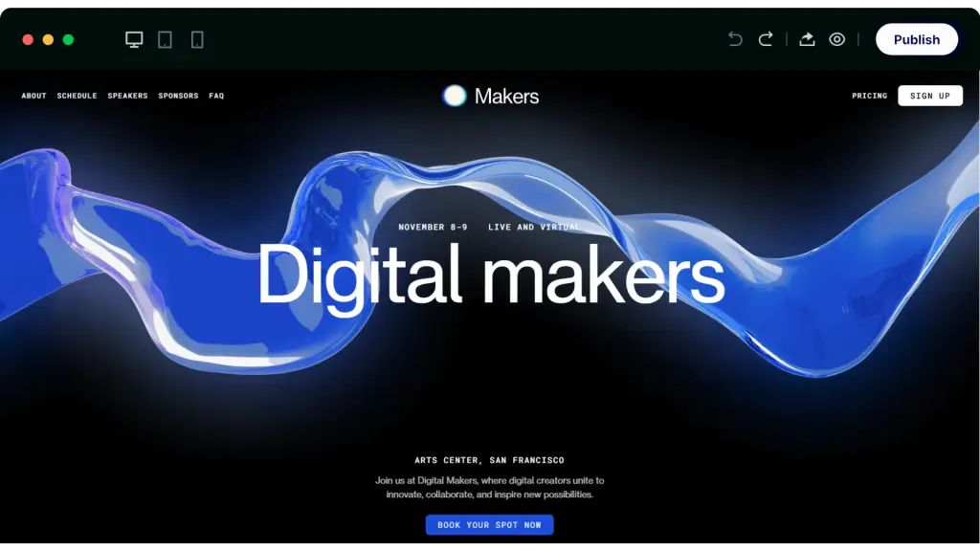Switch to desktop preview mode

point(134,39)
